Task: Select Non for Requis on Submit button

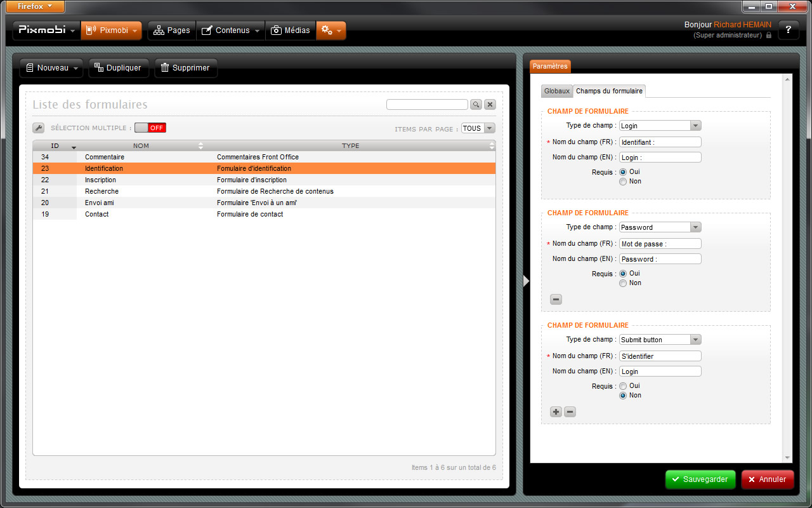Action: pyautogui.click(x=623, y=396)
